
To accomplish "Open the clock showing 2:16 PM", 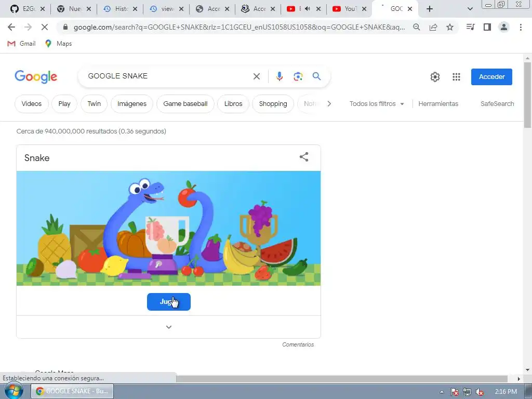I will (x=506, y=392).
